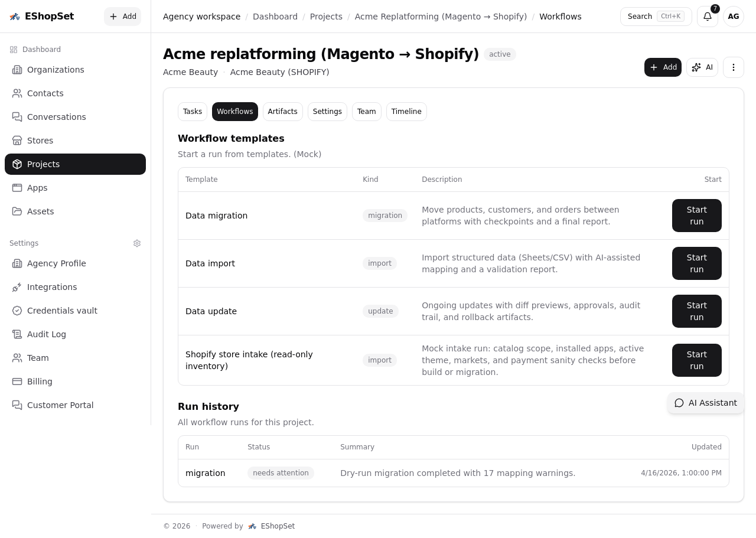Click the Search field in the top bar
Screen dimensions: 756x538
656,17
